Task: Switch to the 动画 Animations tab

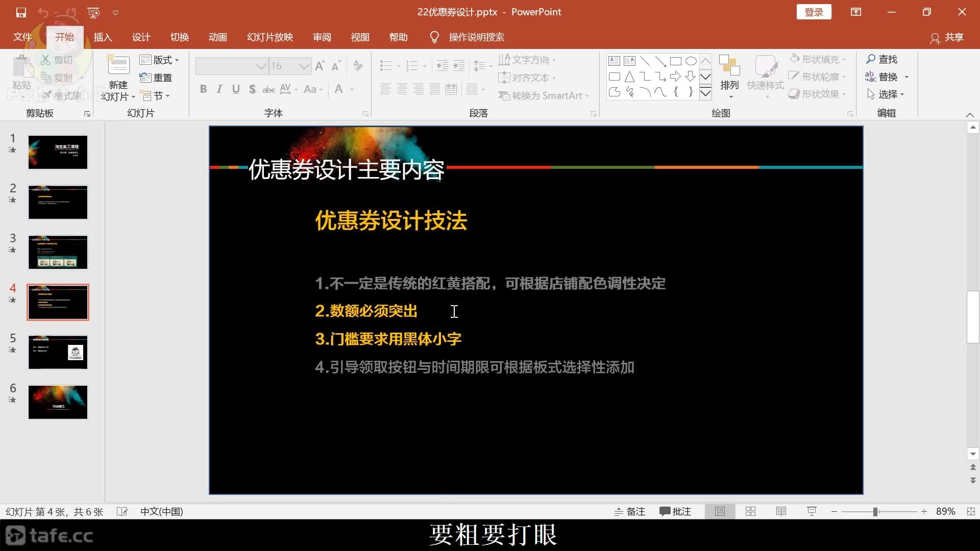Action: (217, 37)
